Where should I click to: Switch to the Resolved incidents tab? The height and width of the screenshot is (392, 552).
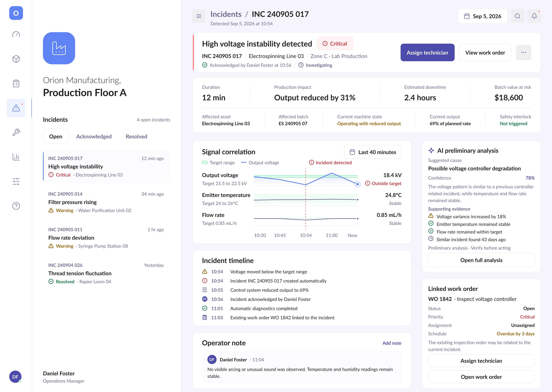tap(136, 136)
